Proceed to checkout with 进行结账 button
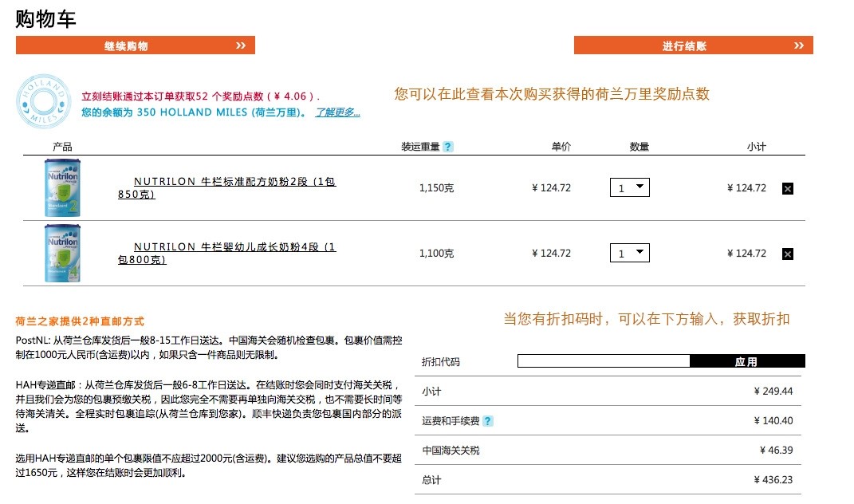The image size is (854, 504). (694, 45)
